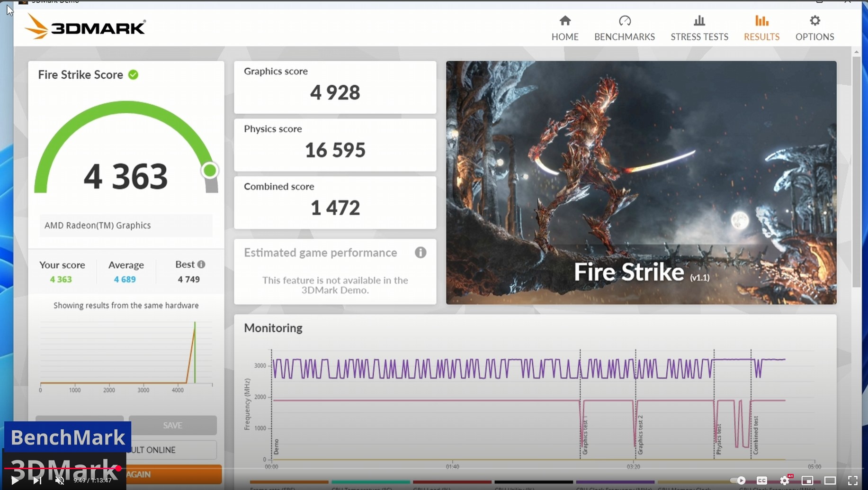Enter fullscreen video mode
Viewport: 868px width, 490px height.
coord(853,481)
